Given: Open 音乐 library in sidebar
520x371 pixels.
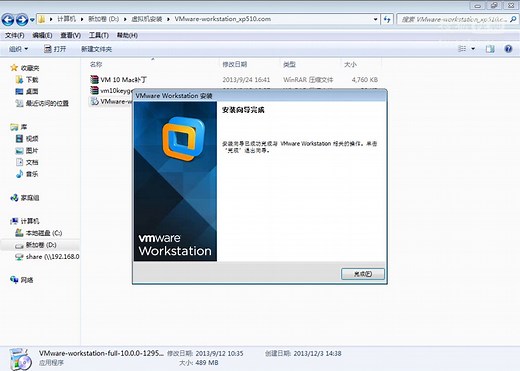Looking at the screenshot, I should [x=32, y=174].
